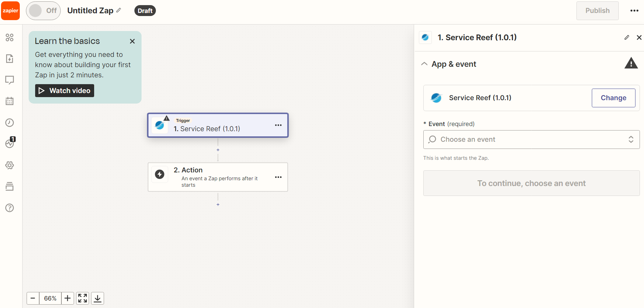Viewport: 644px width, 308px height.
Task: Click the fit to view icon
Action: pyautogui.click(x=83, y=298)
